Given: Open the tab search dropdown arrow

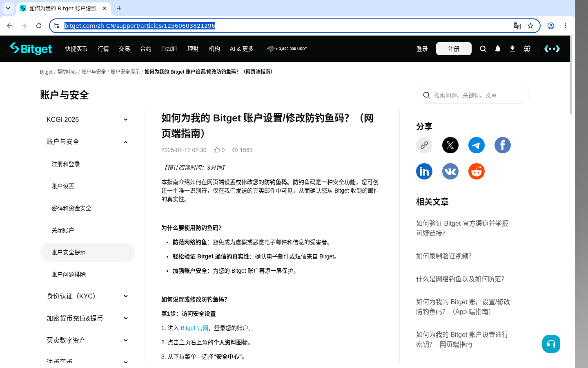Looking at the screenshot, I should (8, 8).
